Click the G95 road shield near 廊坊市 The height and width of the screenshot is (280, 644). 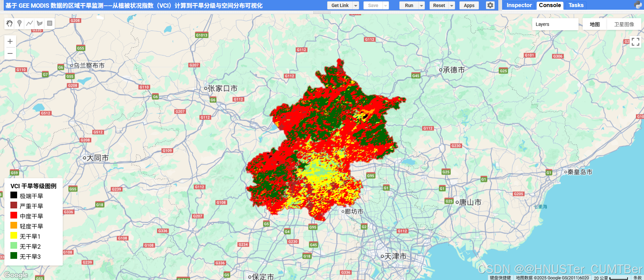313,227
